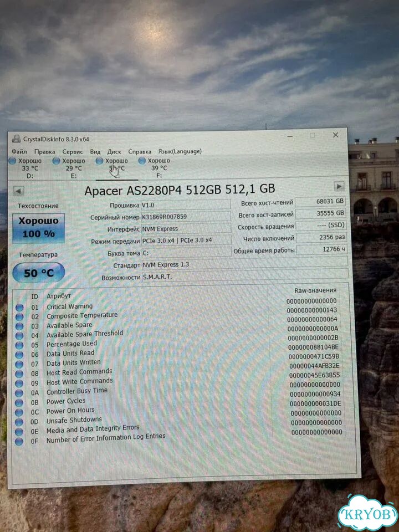
Task: Click the status orb of Critical Warning row
Action: pyautogui.click(x=19, y=308)
